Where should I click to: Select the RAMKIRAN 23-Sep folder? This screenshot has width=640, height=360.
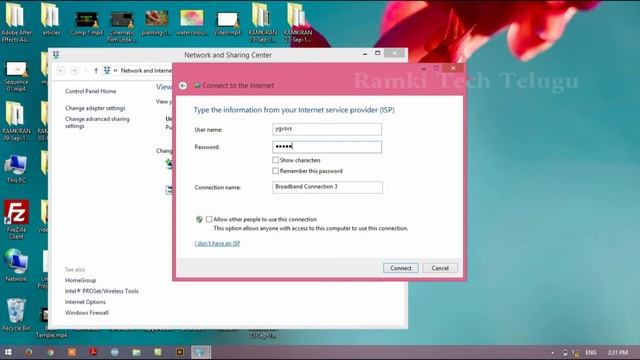298,22
